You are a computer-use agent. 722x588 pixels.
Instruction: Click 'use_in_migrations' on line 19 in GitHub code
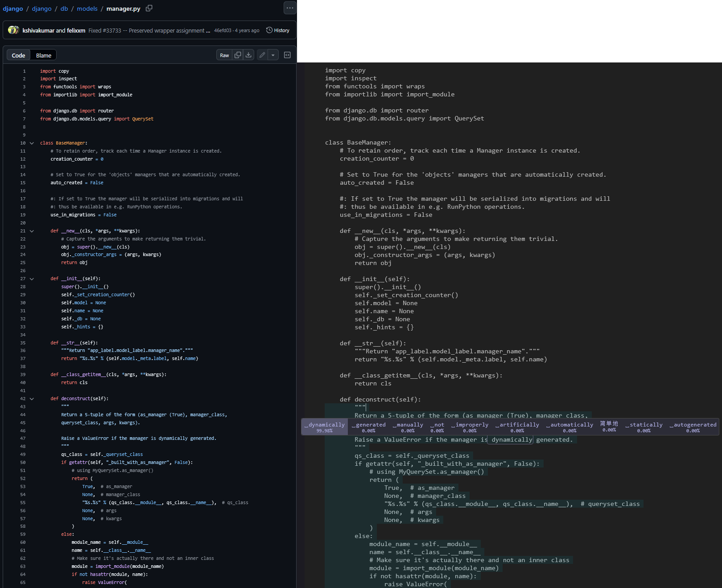[x=73, y=215]
